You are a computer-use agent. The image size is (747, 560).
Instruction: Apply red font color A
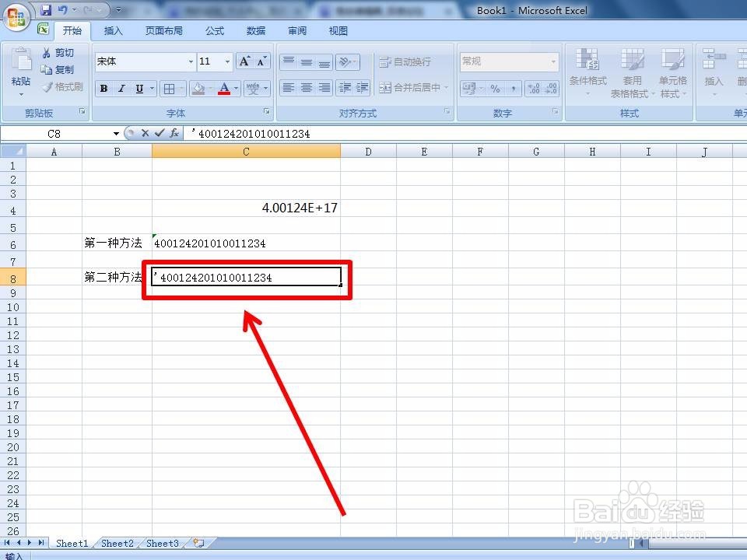point(224,89)
